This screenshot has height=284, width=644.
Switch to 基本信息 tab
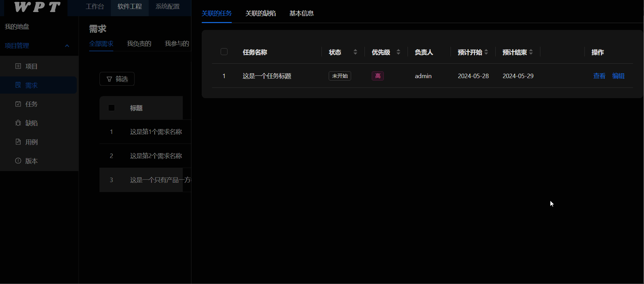(302, 13)
